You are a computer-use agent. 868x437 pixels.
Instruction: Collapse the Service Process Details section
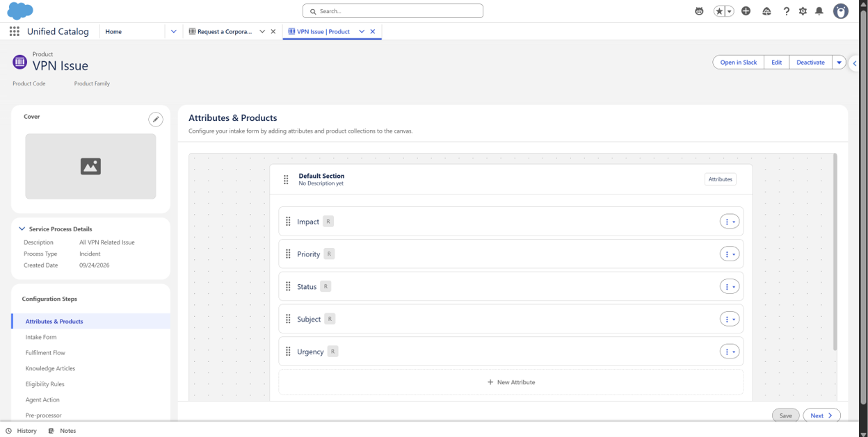(22, 229)
